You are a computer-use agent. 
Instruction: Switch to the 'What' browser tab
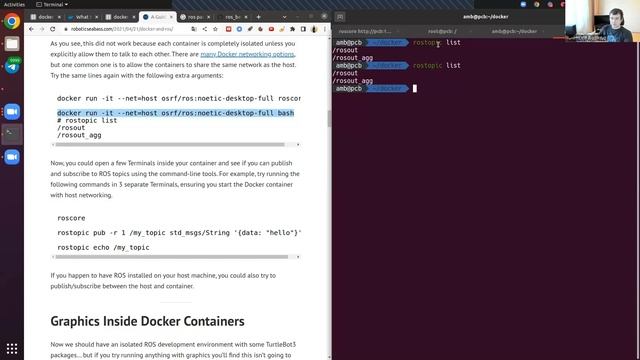(x=82, y=17)
